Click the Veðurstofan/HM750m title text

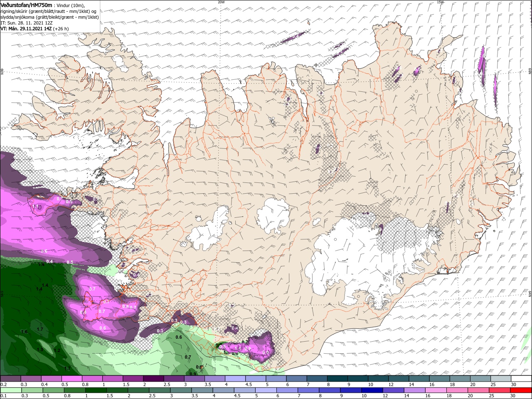coord(26,5)
